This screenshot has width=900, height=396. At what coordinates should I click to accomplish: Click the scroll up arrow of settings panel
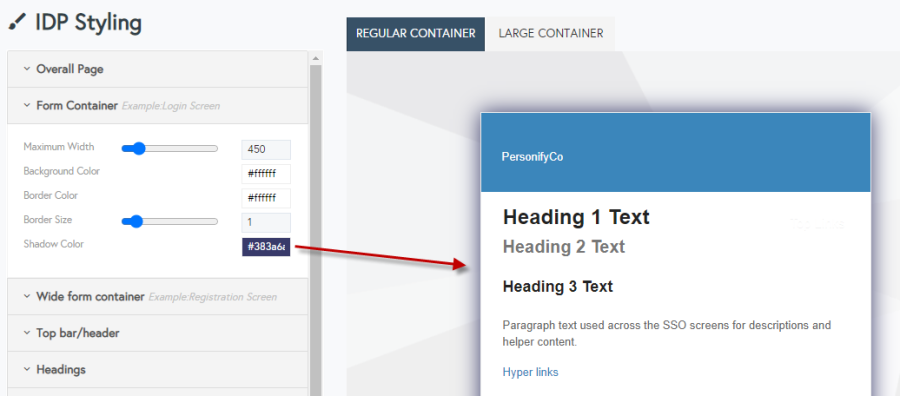pyautogui.click(x=315, y=58)
